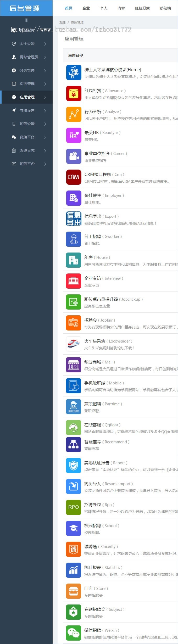Expand the 安全设置 chevron arrow

coord(45,44)
